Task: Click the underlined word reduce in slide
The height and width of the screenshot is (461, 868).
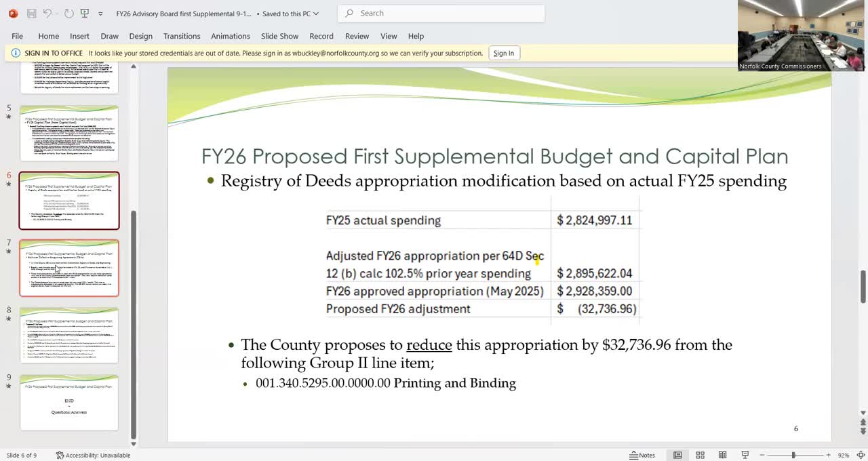Action: (429, 344)
